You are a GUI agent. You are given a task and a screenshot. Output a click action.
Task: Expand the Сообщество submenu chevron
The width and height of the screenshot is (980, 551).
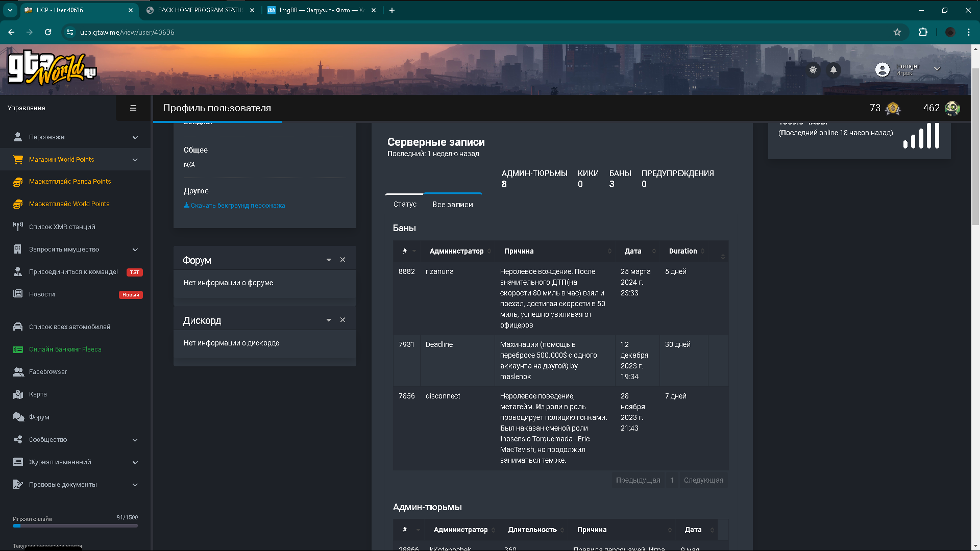[135, 440]
